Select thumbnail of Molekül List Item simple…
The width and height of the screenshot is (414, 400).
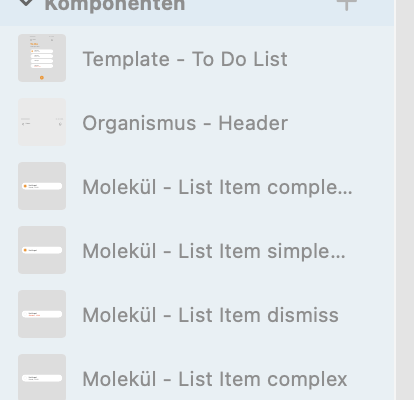click(42, 250)
